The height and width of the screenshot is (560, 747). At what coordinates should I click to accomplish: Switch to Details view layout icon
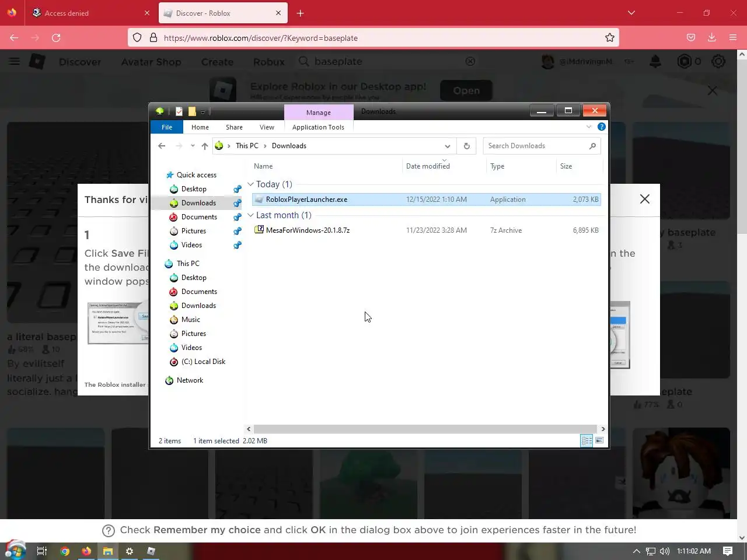pyautogui.click(x=587, y=440)
